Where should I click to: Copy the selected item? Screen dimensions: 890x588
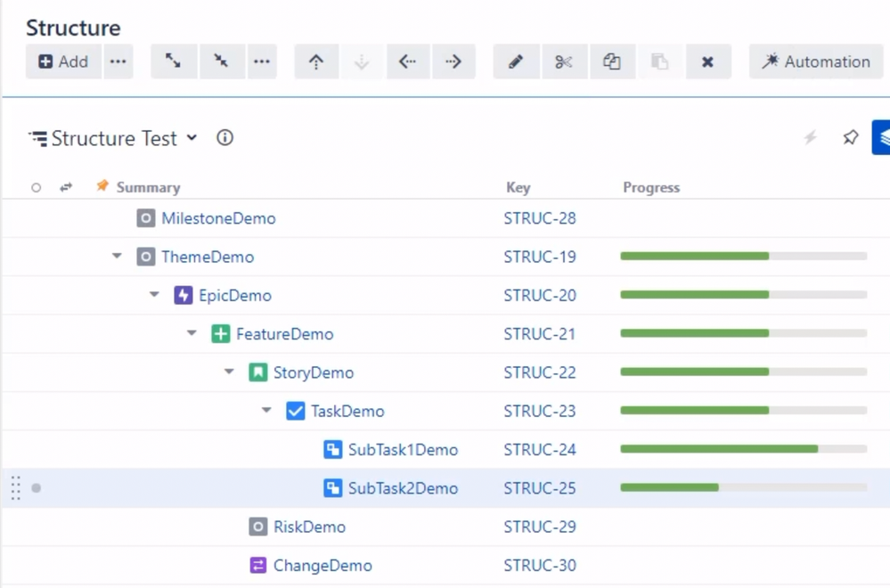point(612,61)
